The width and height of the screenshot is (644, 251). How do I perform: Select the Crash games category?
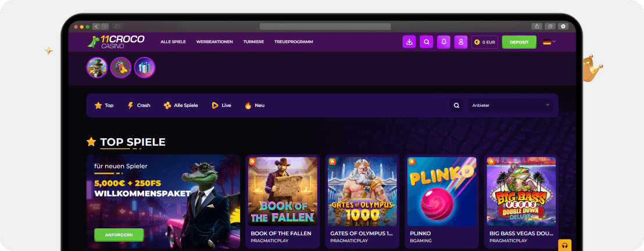pyautogui.click(x=139, y=105)
